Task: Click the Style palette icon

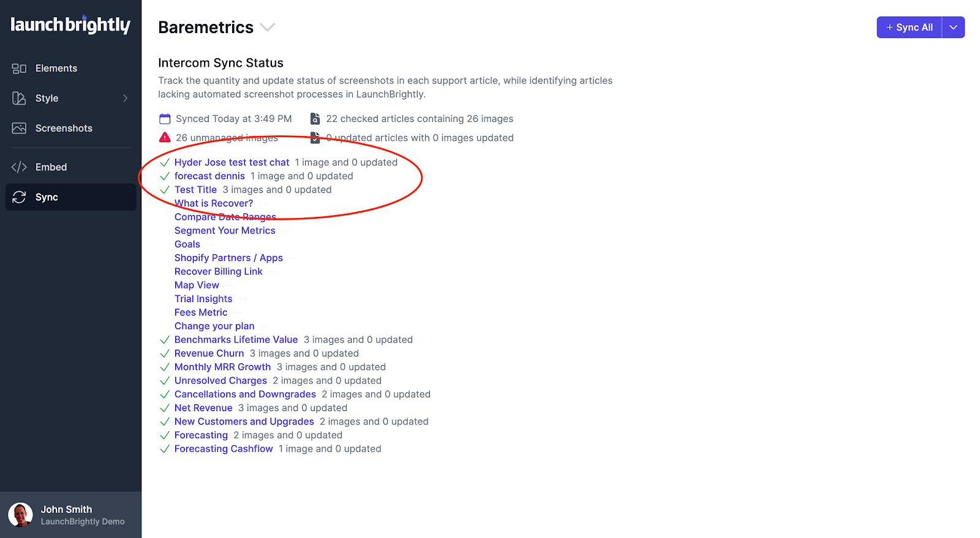Action: (19, 98)
